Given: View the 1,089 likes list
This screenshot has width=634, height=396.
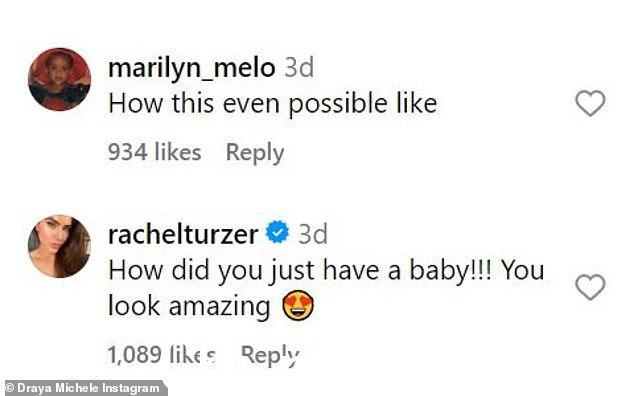Looking at the screenshot, I should pyautogui.click(x=162, y=355).
